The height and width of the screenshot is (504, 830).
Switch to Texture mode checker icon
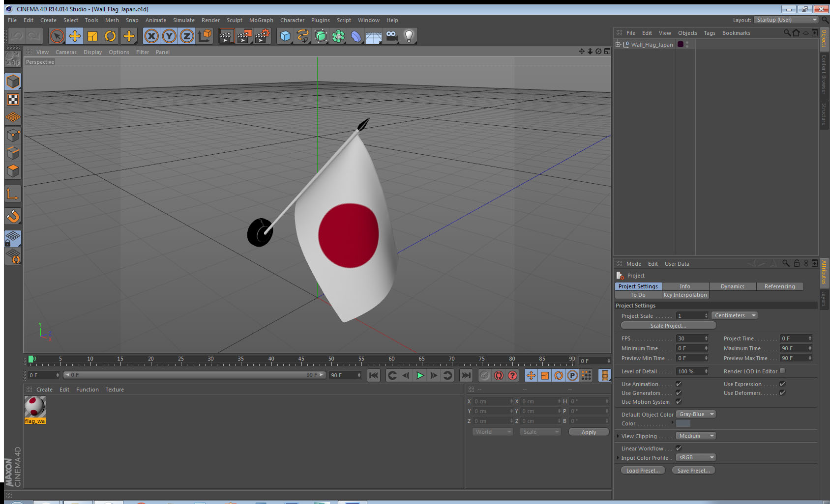click(x=13, y=100)
